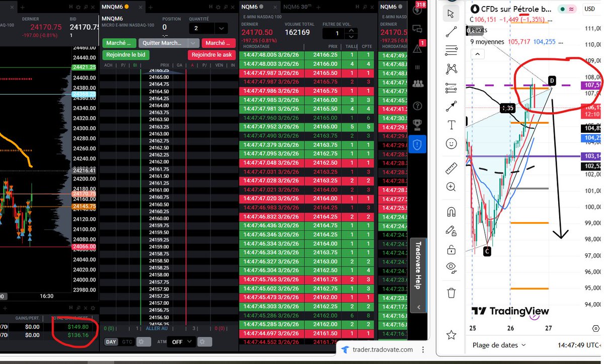Toggle lock all drawings padlock
604x364 pixels.
[x=451, y=249]
